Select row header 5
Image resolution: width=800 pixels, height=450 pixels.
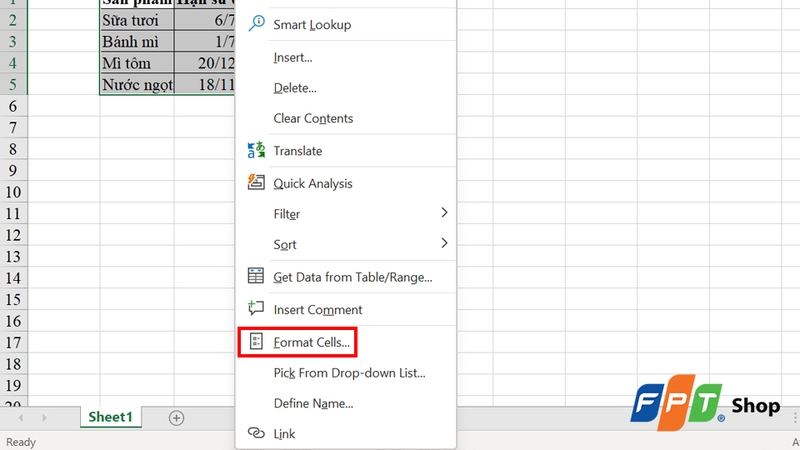click(x=13, y=85)
